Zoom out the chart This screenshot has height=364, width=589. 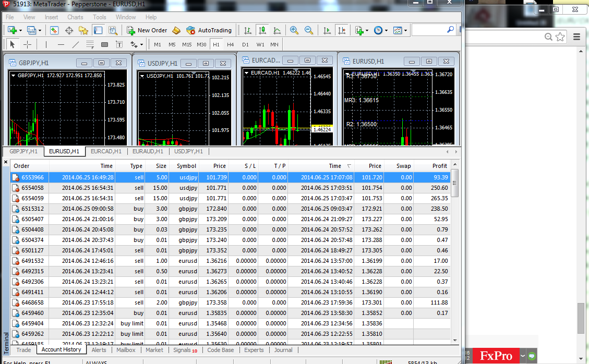click(309, 30)
